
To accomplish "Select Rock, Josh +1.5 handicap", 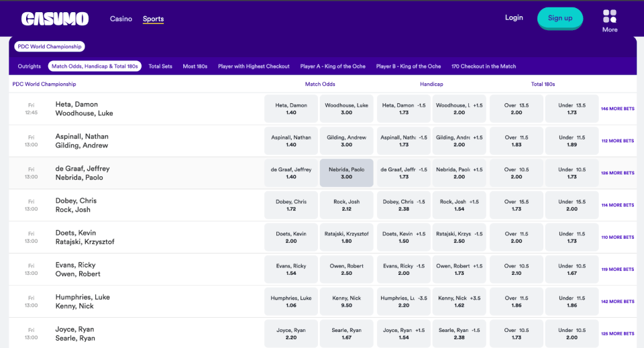I will tap(459, 205).
